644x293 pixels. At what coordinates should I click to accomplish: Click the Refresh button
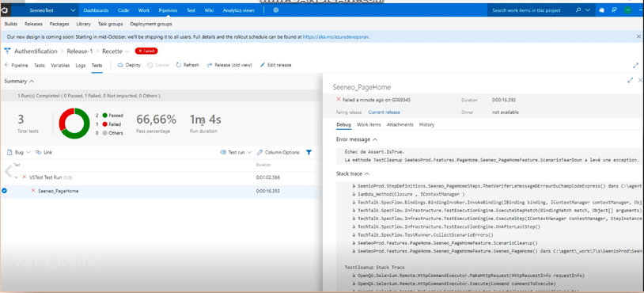188,65
